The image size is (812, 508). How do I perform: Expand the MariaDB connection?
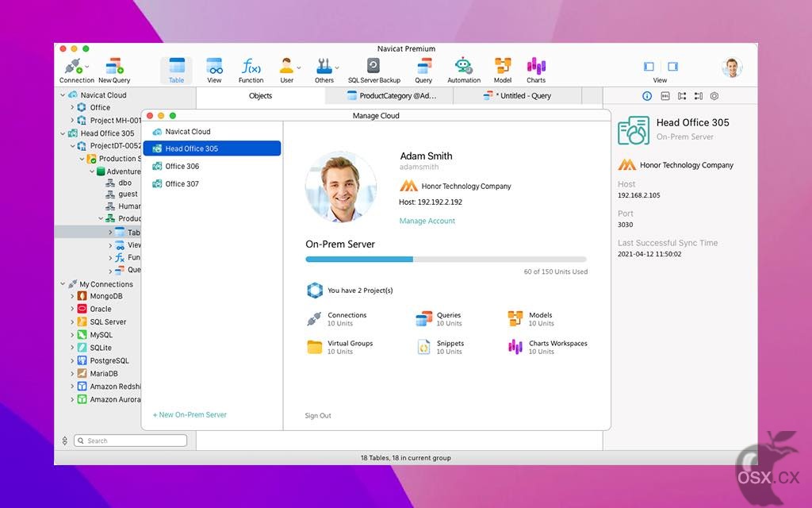(x=72, y=373)
